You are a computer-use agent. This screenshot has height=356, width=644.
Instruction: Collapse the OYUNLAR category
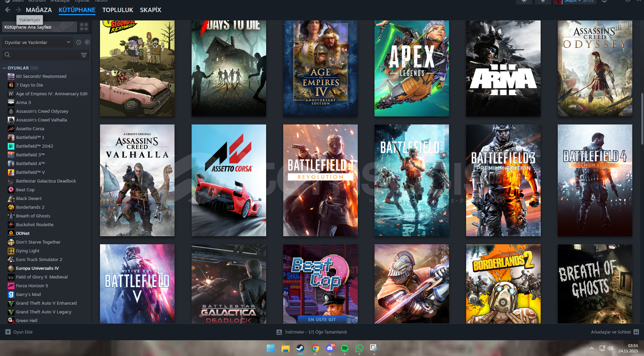pyautogui.click(x=4, y=68)
